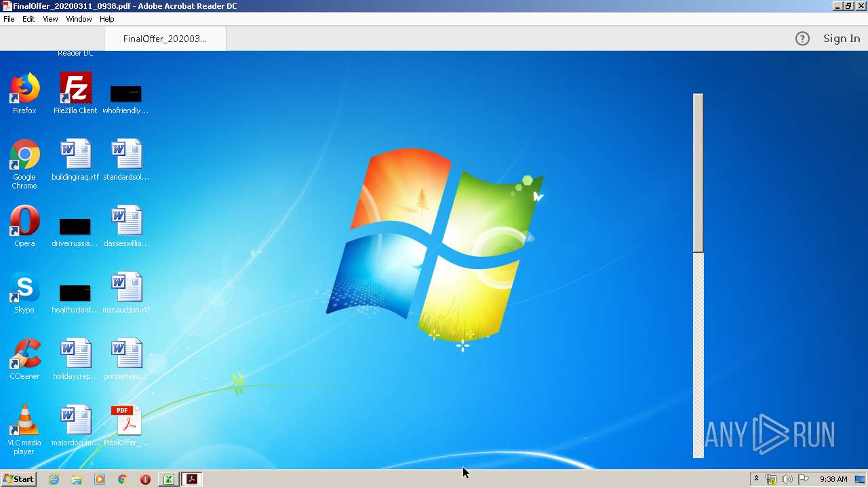Select the FinalOffer PDF desktop icon
868x488 pixels.
[x=126, y=426]
